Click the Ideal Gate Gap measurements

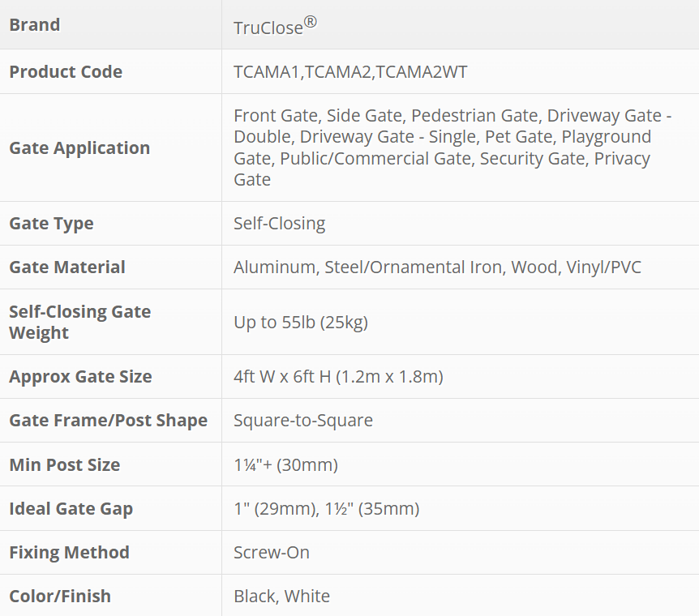(x=326, y=508)
